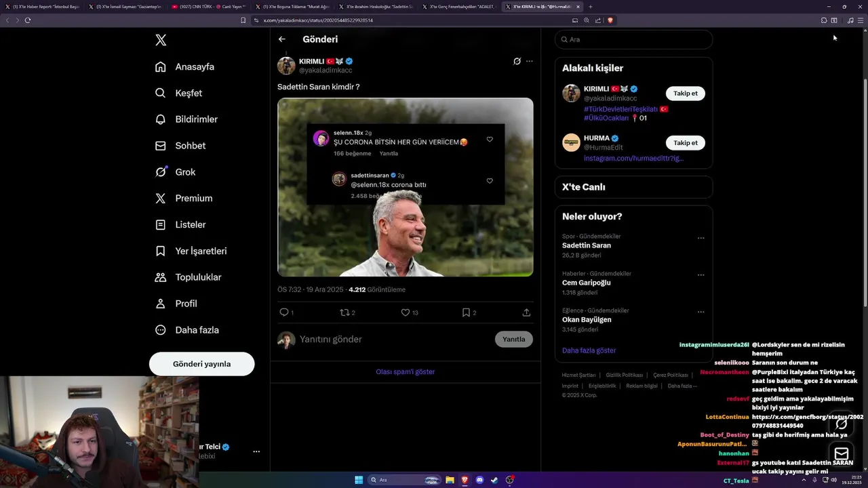
Task: Open the account switcher three-dot menu
Action: (256, 451)
